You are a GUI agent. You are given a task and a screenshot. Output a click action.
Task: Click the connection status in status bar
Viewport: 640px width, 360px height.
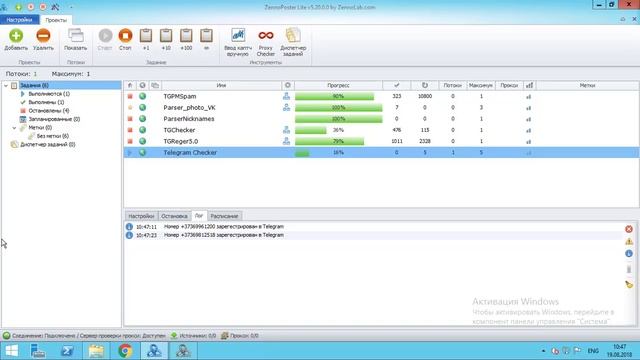(x=84, y=336)
